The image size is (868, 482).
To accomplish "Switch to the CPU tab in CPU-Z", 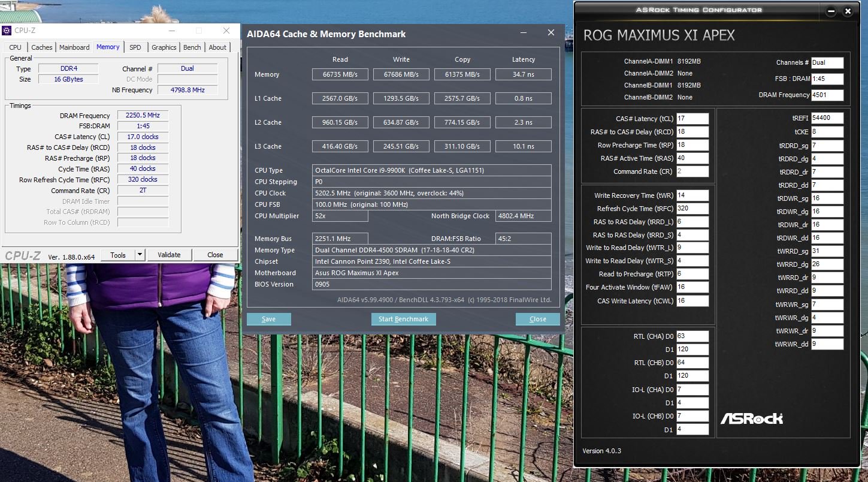I will (x=16, y=47).
